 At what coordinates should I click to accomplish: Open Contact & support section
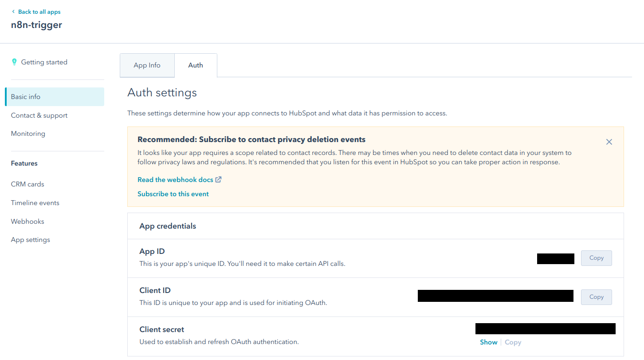click(x=39, y=115)
